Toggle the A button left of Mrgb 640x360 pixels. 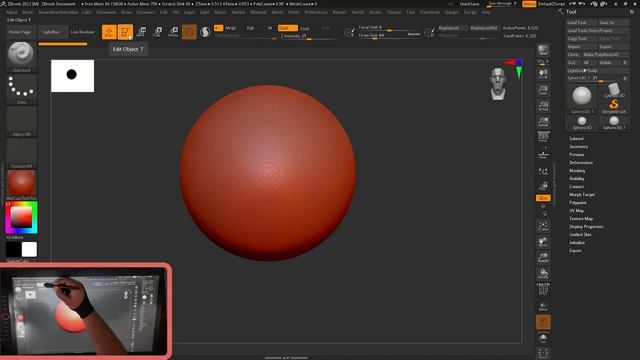pos(218,28)
